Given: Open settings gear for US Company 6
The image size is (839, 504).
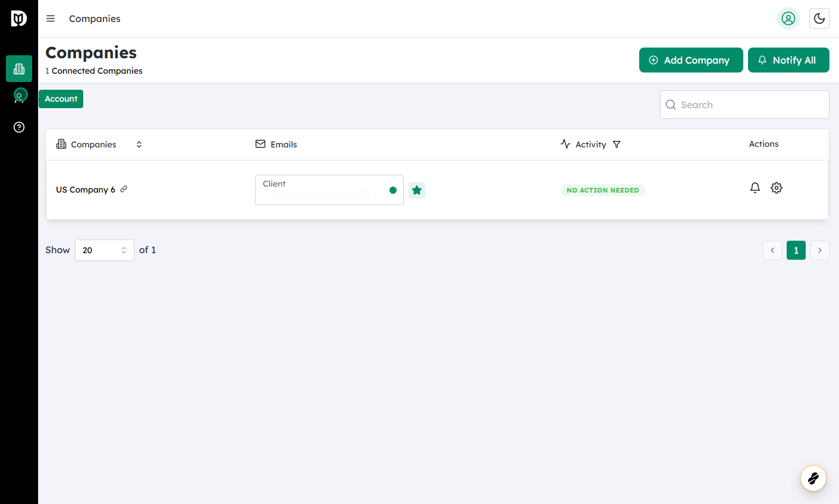Looking at the screenshot, I should 776,188.
